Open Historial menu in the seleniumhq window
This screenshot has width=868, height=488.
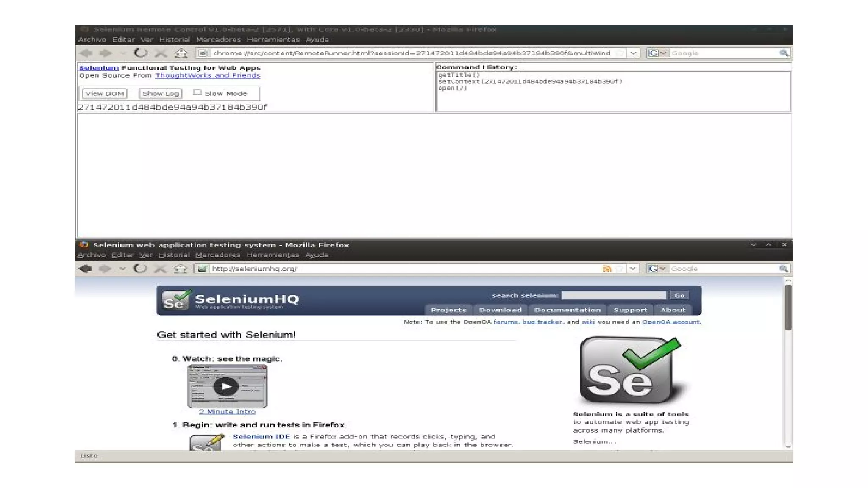click(174, 255)
